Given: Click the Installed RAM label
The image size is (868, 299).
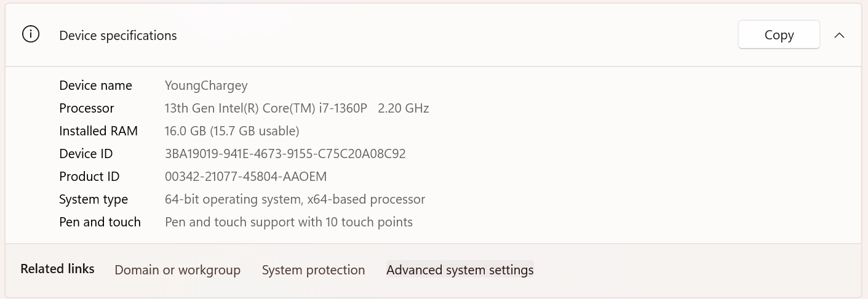Looking at the screenshot, I should (98, 131).
